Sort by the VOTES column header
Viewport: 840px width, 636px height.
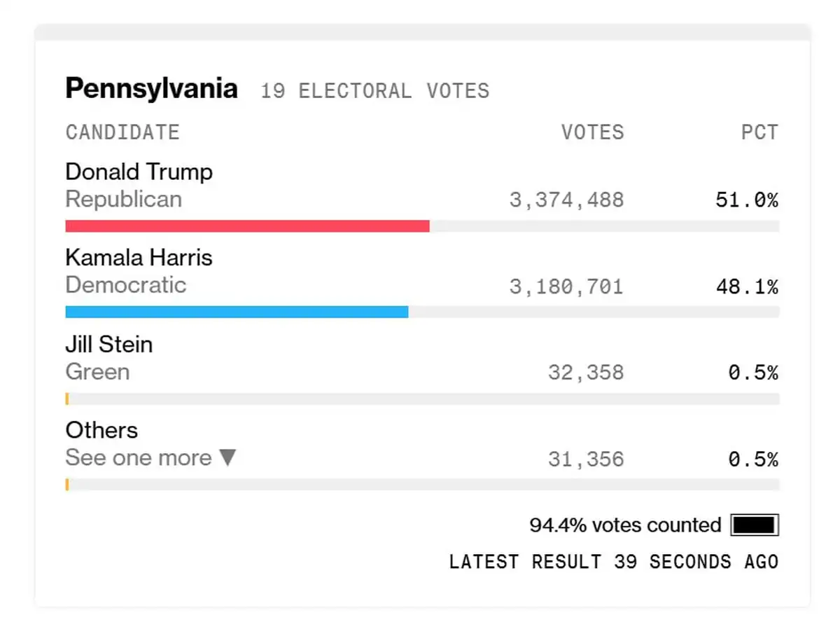point(592,132)
